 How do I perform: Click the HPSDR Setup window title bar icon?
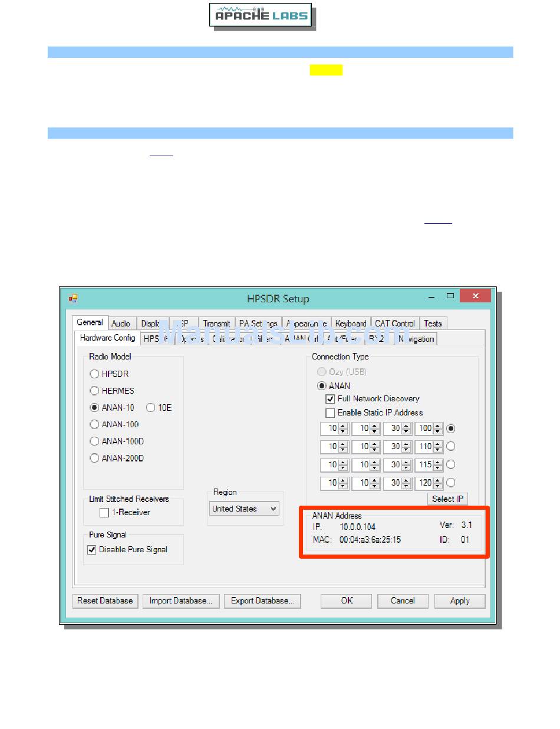(73, 298)
